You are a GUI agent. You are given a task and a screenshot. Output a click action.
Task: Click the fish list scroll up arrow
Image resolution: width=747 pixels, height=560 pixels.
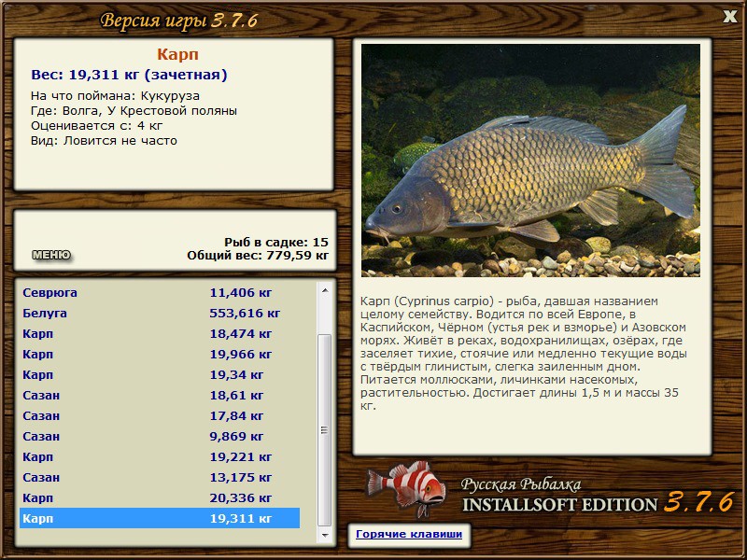(325, 290)
